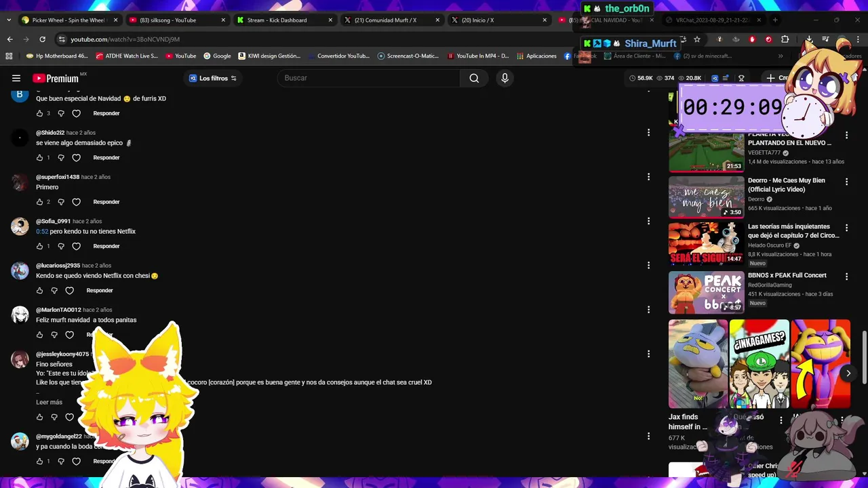The height and width of the screenshot is (488, 868).
Task: Open the YouTube hamburger guide menu
Action: 16,78
